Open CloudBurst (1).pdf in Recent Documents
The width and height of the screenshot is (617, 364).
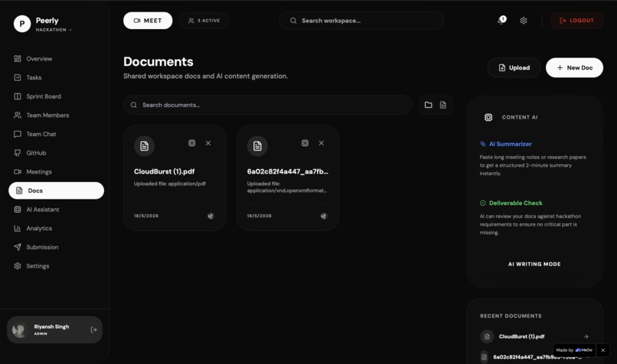(521, 336)
